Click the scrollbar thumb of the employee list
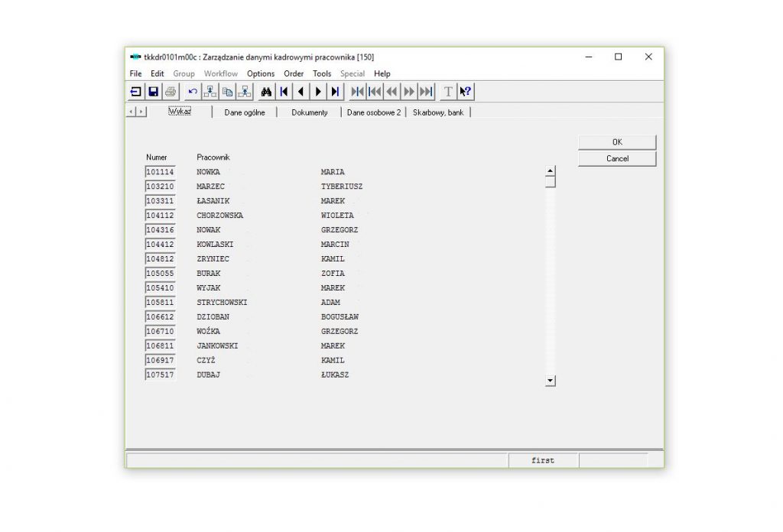This screenshot has width=783, height=532. pos(551,182)
